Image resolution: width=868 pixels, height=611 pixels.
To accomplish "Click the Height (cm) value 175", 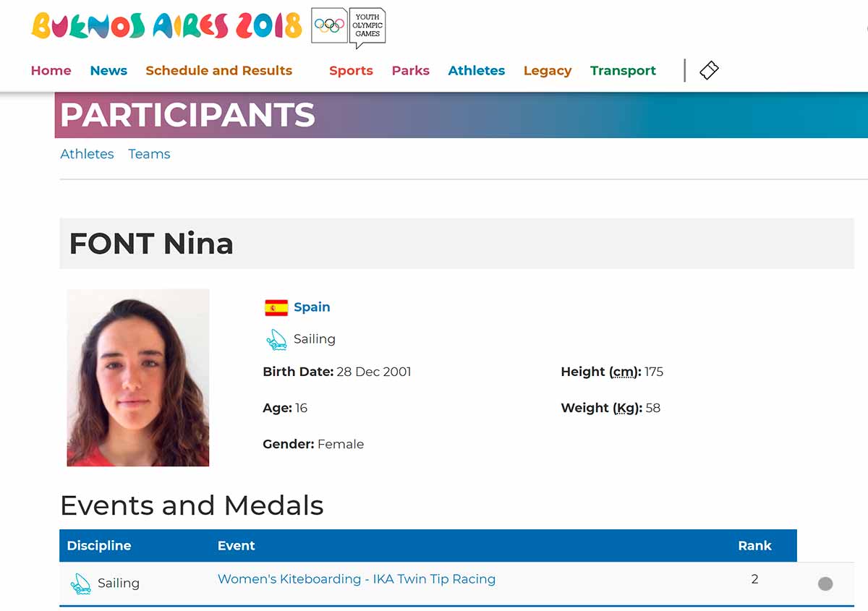I will click(x=654, y=372).
